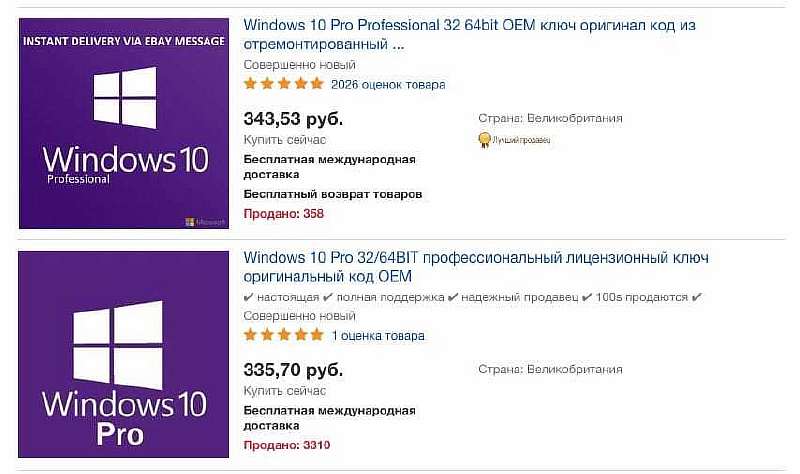Open the '1 оценка товара' review link

pyautogui.click(x=377, y=335)
